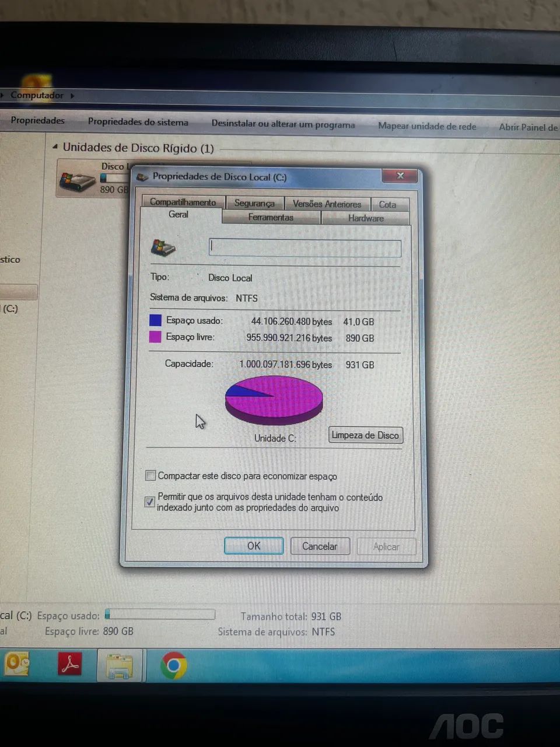The height and width of the screenshot is (747, 560).
Task: Open Google Chrome from the taskbar
Action: tap(173, 666)
